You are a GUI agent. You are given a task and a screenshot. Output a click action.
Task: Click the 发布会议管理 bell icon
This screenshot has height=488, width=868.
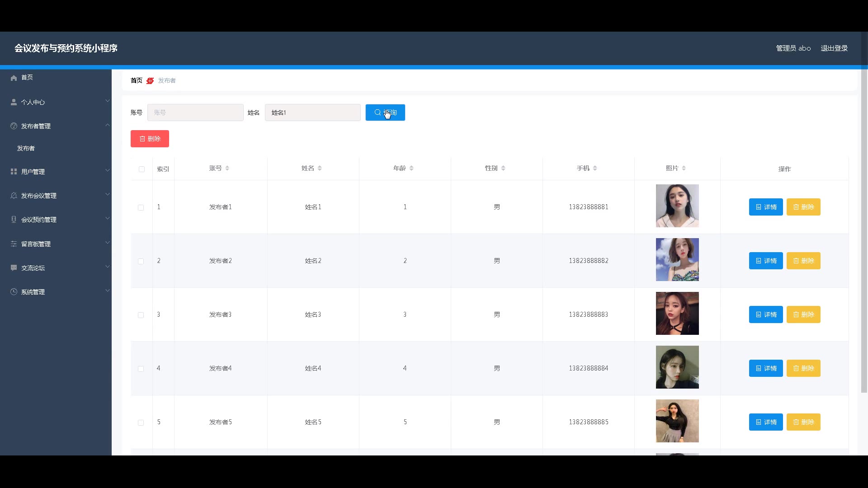(14, 196)
